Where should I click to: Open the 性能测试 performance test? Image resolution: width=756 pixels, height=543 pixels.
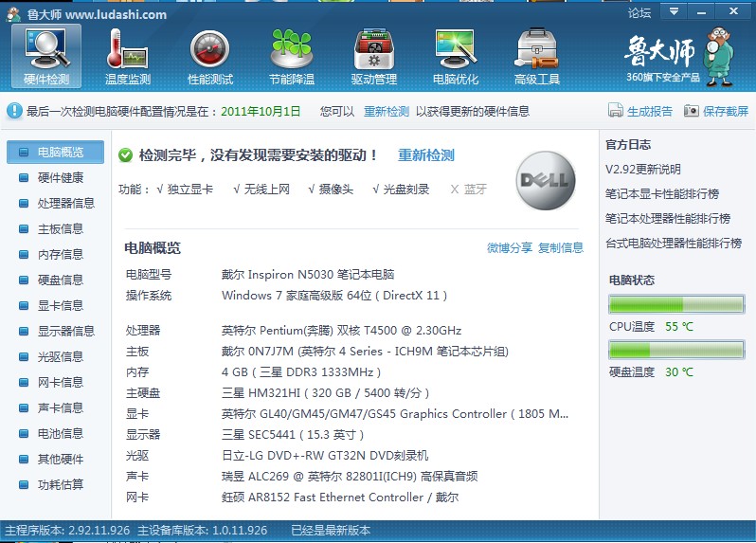pyautogui.click(x=209, y=56)
